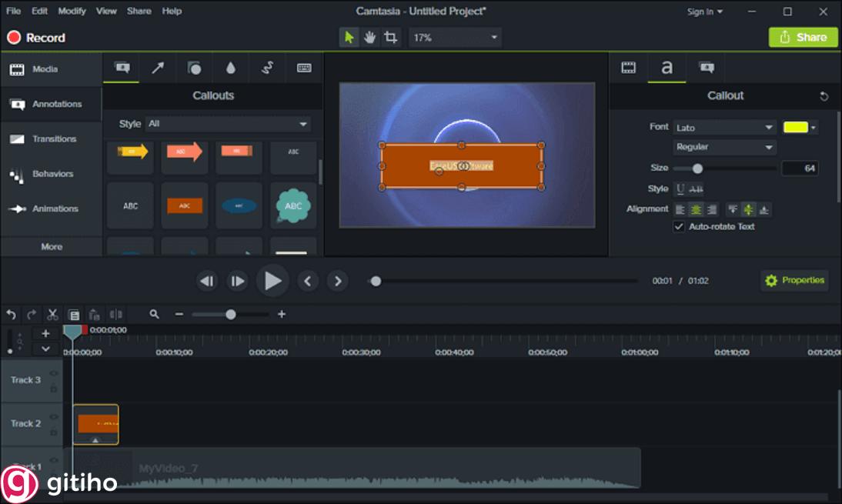Open the Style filter dropdown showing All

click(x=227, y=123)
